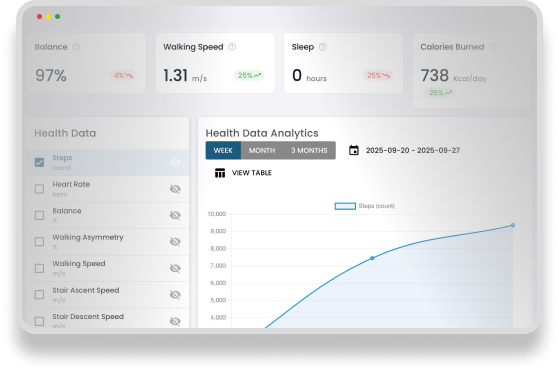
Task: Click the yellow minimize window dot
Action: pyautogui.click(x=48, y=16)
